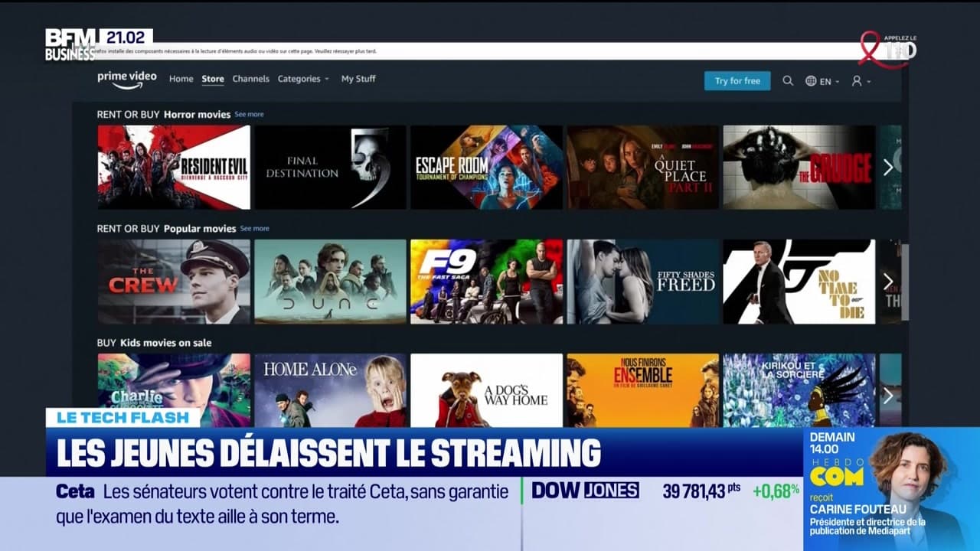Click the Try for free button
Viewport: 980px width, 551px height.
coord(737,80)
